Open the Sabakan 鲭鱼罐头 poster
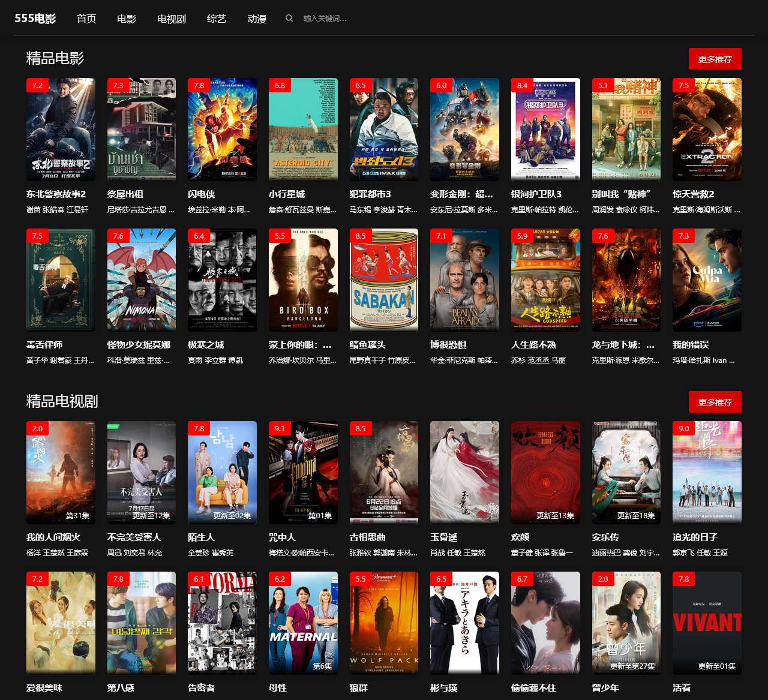Screen dimensions: 768x700 [x=384, y=280]
